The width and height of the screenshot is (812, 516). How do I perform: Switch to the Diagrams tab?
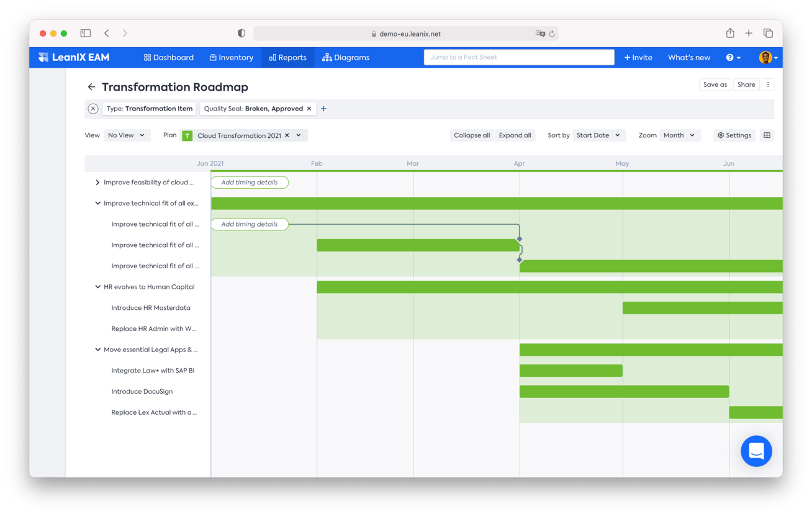click(x=346, y=58)
